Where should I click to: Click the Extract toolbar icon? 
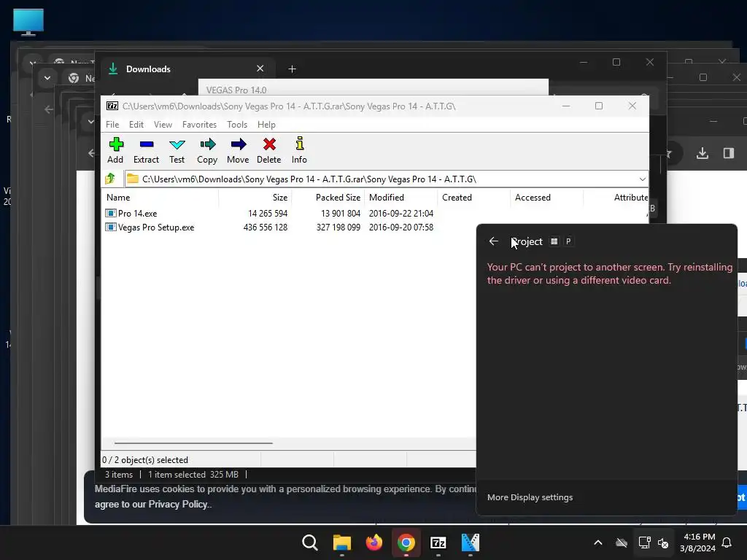[146, 150]
